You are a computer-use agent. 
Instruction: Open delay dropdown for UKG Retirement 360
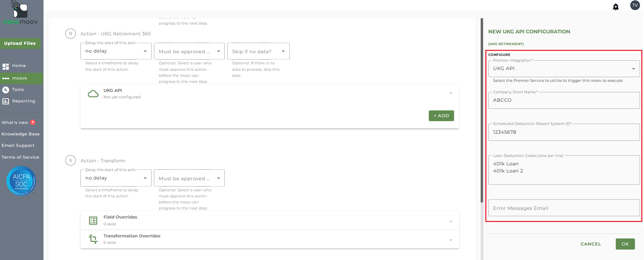tap(116, 51)
